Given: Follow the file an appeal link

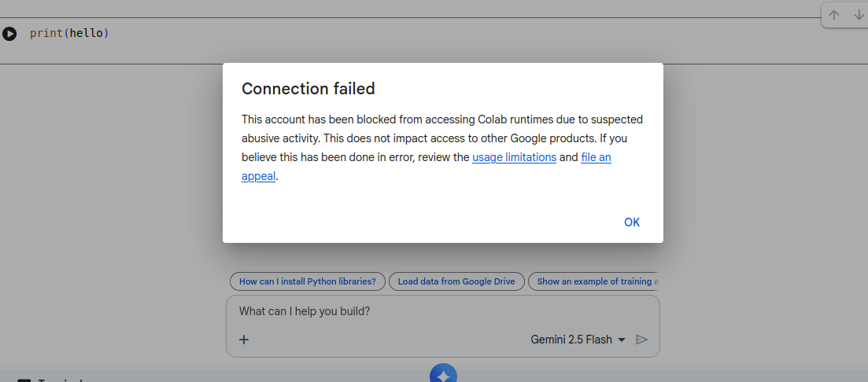Looking at the screenshot, I should (x=596, y=157).
